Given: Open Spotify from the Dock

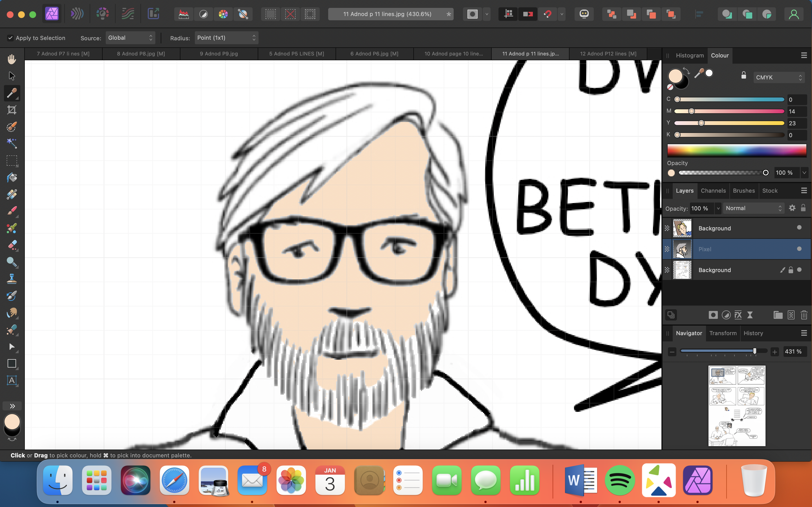Looking at the screenshot, I should (619, 480).
